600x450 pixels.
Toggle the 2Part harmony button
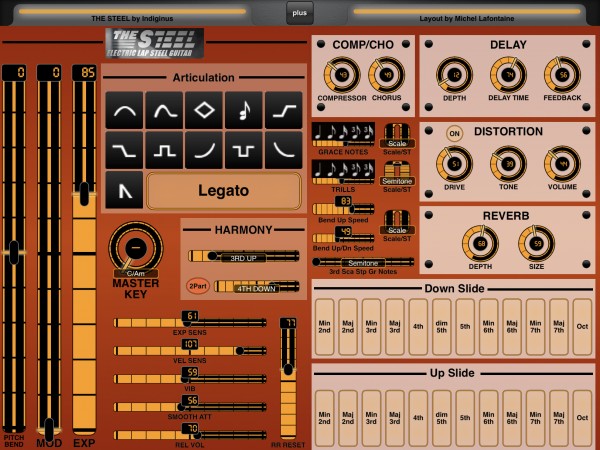198,286
